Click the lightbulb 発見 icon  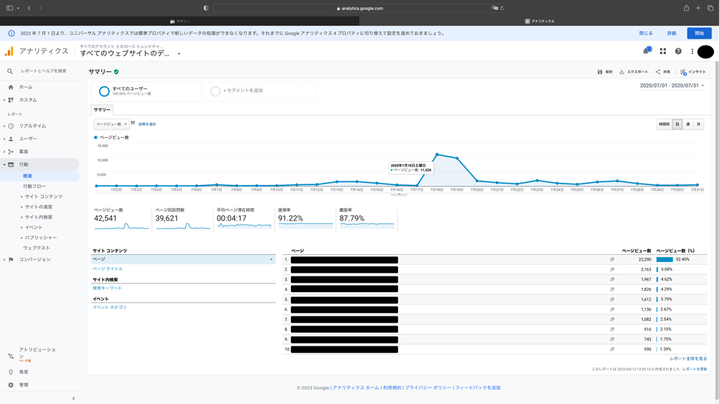click(11, 372)
